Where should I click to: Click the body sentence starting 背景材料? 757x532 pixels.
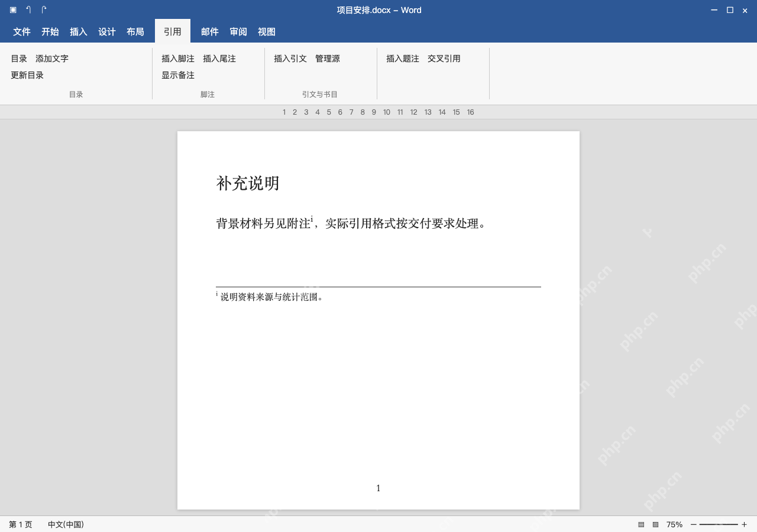click(x=351, y=223)
